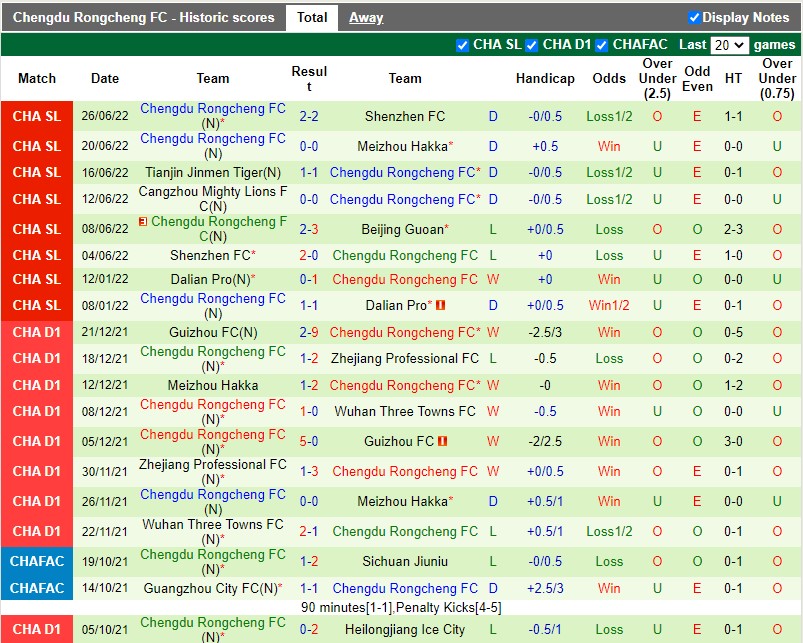
Task: Click the CHA SL league badge in first row
Action: [37, 115]
